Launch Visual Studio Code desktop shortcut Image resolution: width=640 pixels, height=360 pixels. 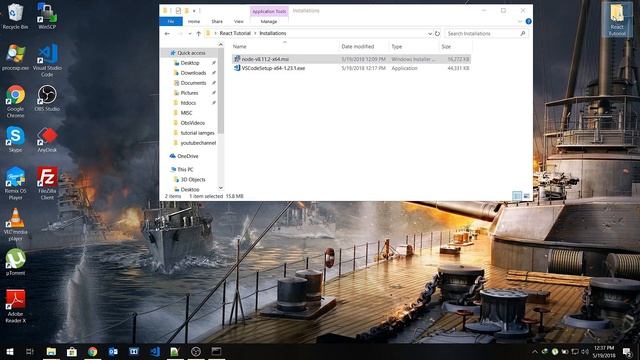point(47,60)
